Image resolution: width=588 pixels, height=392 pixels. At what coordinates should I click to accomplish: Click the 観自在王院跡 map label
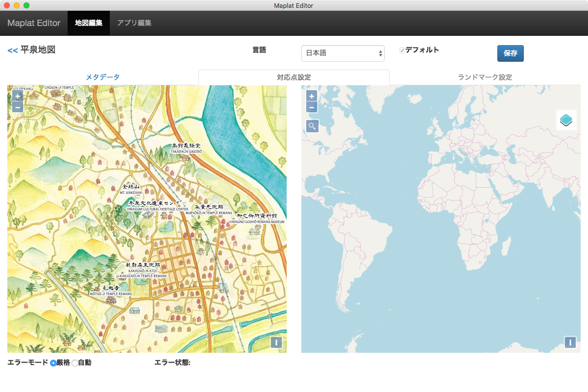[143, 269]
